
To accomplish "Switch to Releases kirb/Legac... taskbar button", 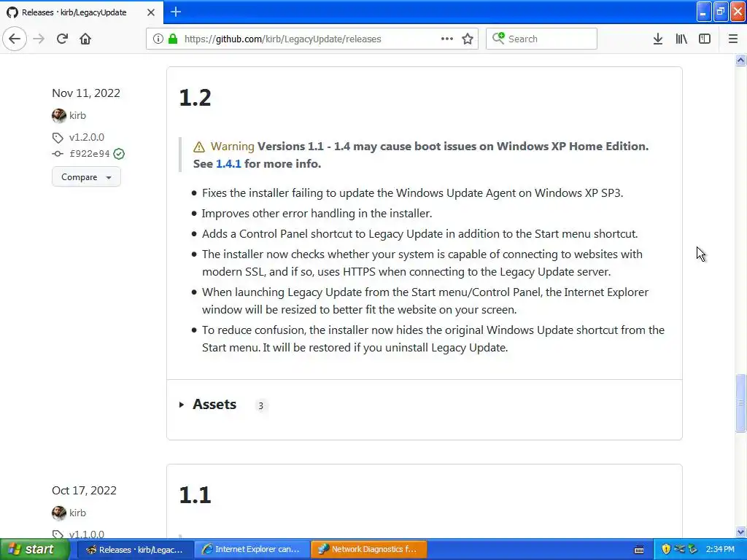I will pos(135,550).
